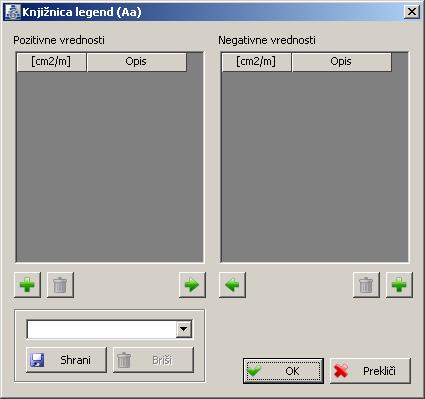Select Opis column header in Negativne vrednosti
Image resolution: width=425 pixels, height=399 pixels.
(341, 62)
